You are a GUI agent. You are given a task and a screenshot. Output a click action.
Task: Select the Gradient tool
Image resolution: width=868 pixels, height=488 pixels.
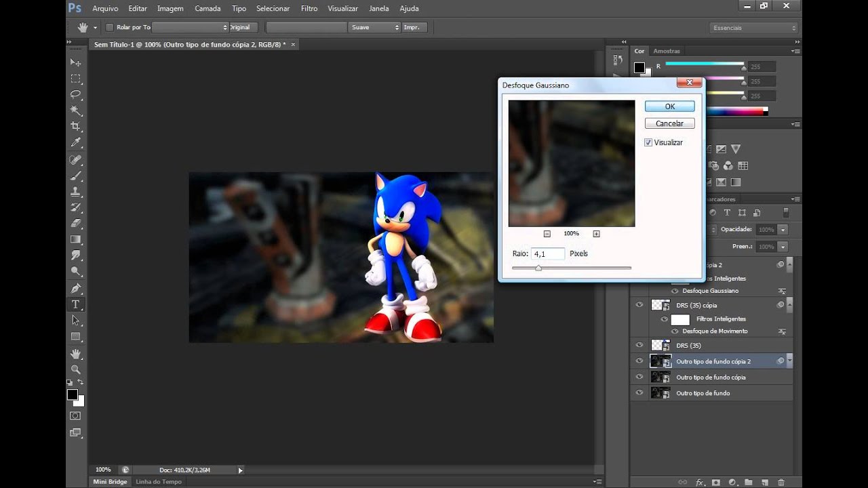pos(76,239)
